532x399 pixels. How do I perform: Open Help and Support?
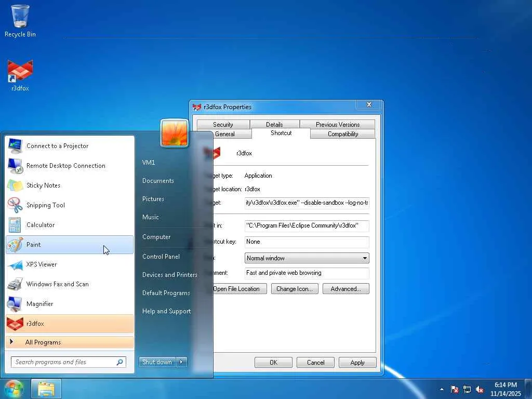(166, 311)
